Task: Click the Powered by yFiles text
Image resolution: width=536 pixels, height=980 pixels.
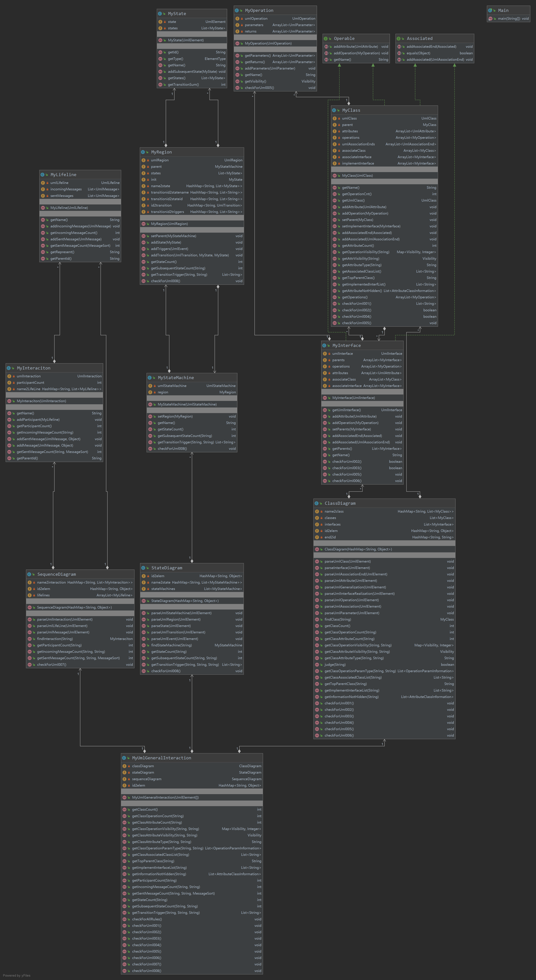Action: [x=16, y=976]
